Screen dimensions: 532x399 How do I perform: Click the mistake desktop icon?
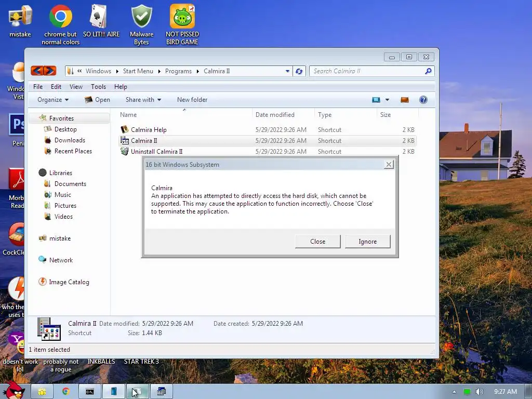click(20, 21)
